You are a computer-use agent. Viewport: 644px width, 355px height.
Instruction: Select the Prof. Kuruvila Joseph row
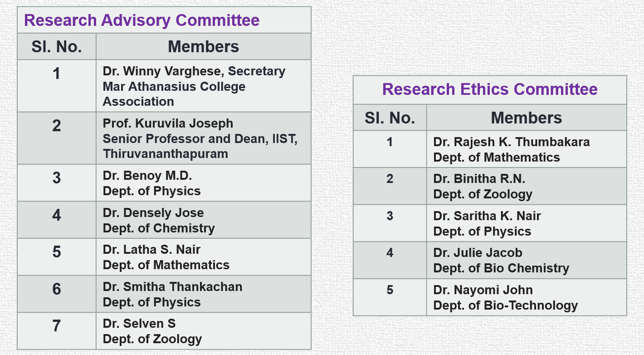pos(164,138)
